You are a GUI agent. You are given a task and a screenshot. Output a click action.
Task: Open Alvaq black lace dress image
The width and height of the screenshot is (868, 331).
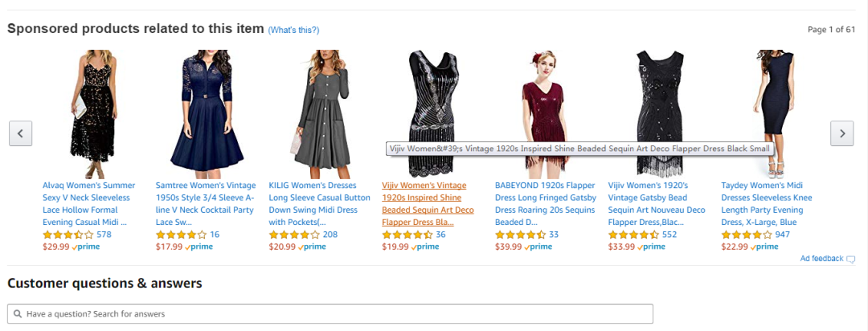pyautogui.click(x=88, y=112)
